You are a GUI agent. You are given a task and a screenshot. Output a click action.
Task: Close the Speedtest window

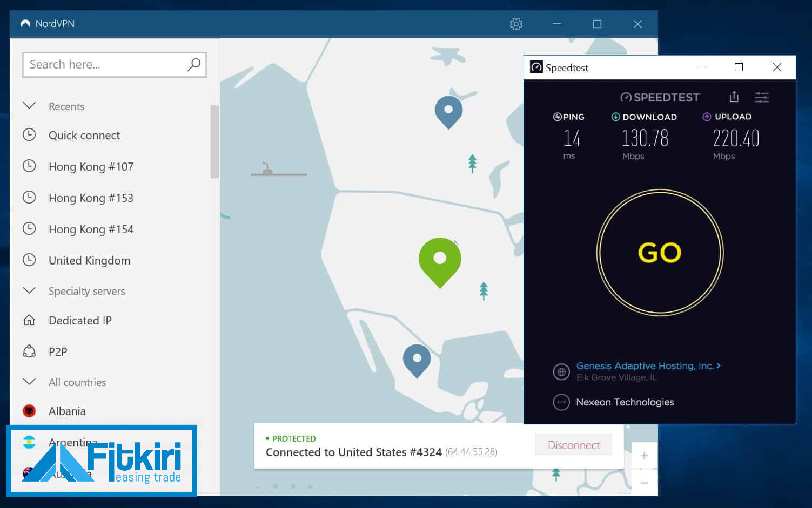pos(777,67)
